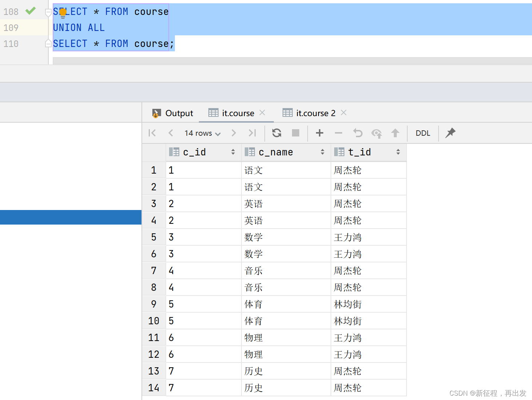The width and height of the screenshot is (532, 400).
Task: Click the yellow intention bulb icon
Action: [x=63, y=13]
